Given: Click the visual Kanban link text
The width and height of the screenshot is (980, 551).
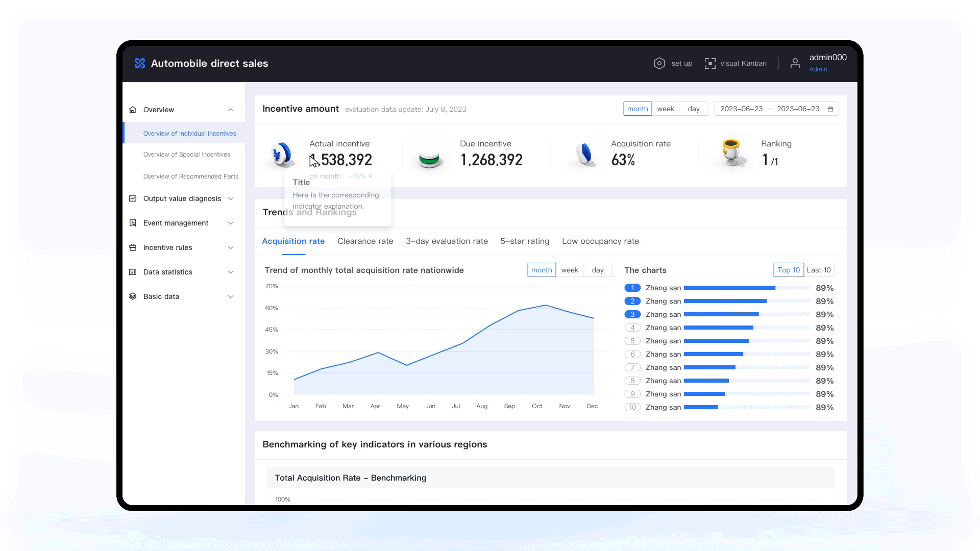Looking at the screenshot, I should pyautogui.click(x=743, y=63).
